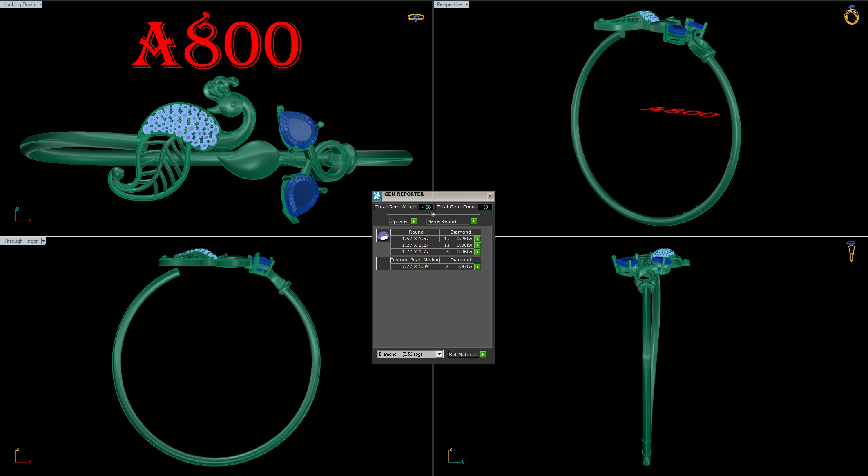Click the perspective ring icon in Perspective viewport
868x476 pixels.
click(852, 16)
